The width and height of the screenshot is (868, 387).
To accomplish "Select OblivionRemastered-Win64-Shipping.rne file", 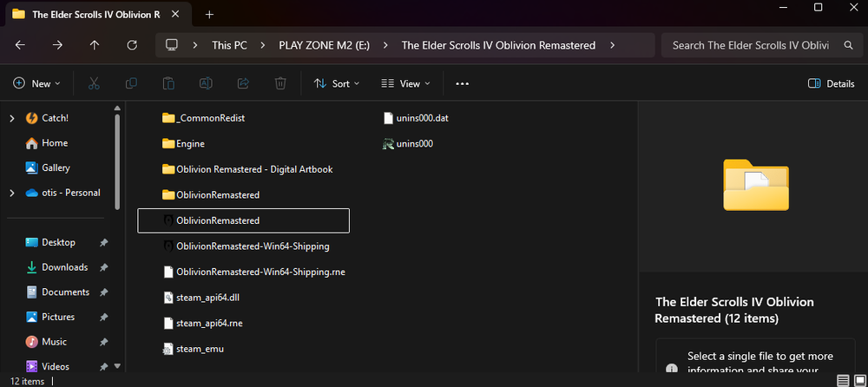I will (x=253, y=272).
